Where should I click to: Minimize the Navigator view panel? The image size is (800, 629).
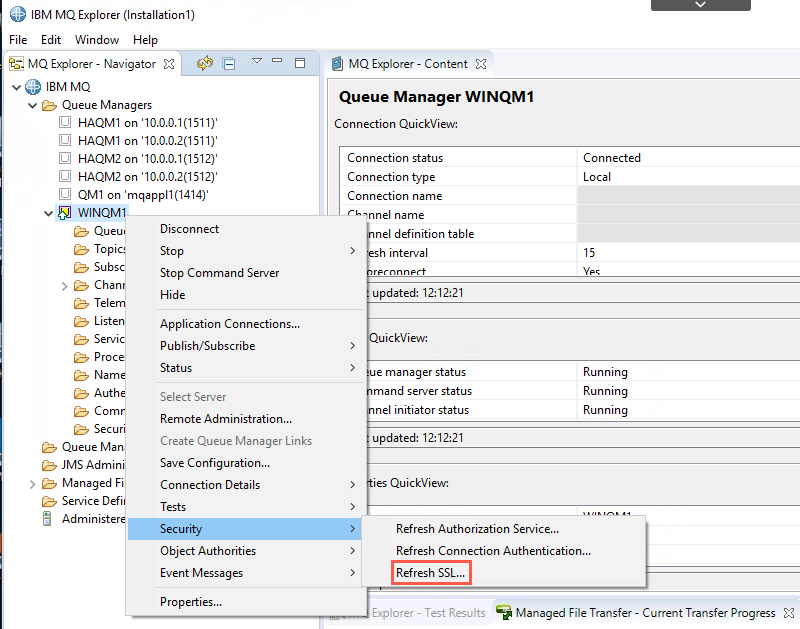277,60
